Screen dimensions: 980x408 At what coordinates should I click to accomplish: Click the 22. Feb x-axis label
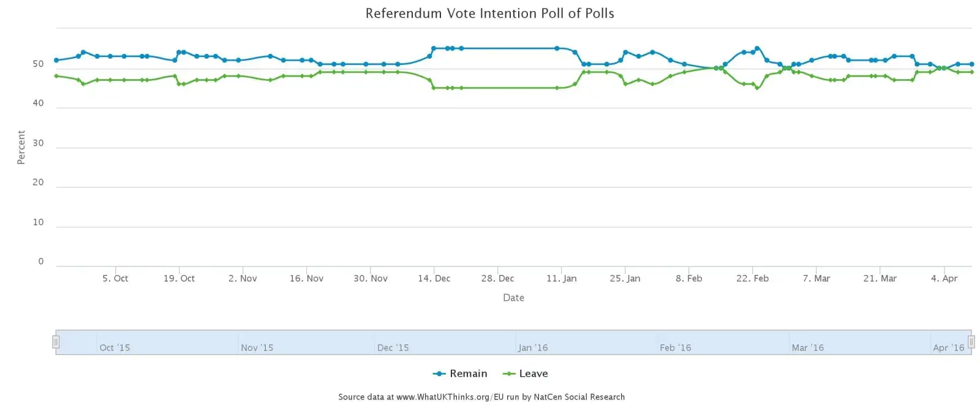pos(752,278)
